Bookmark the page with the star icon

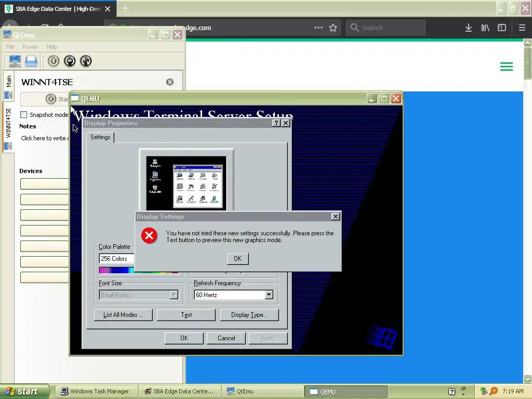coord(333,28)
